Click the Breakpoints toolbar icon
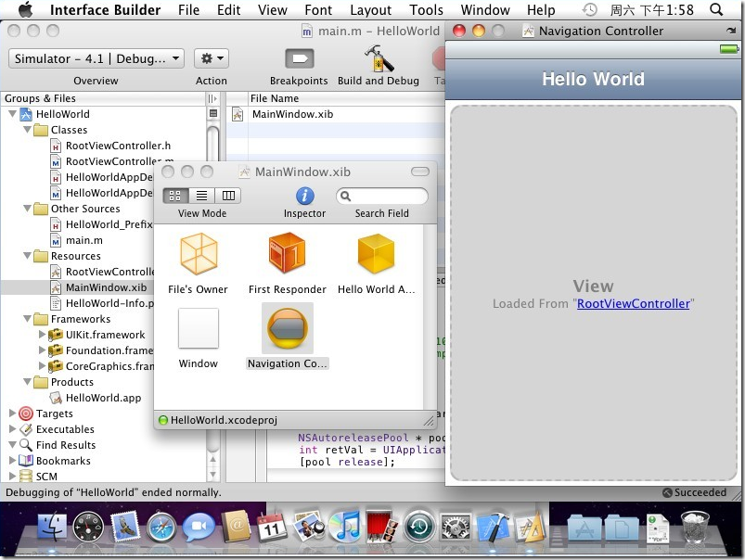This screenshot has height=560, width=745. (300, 59)
